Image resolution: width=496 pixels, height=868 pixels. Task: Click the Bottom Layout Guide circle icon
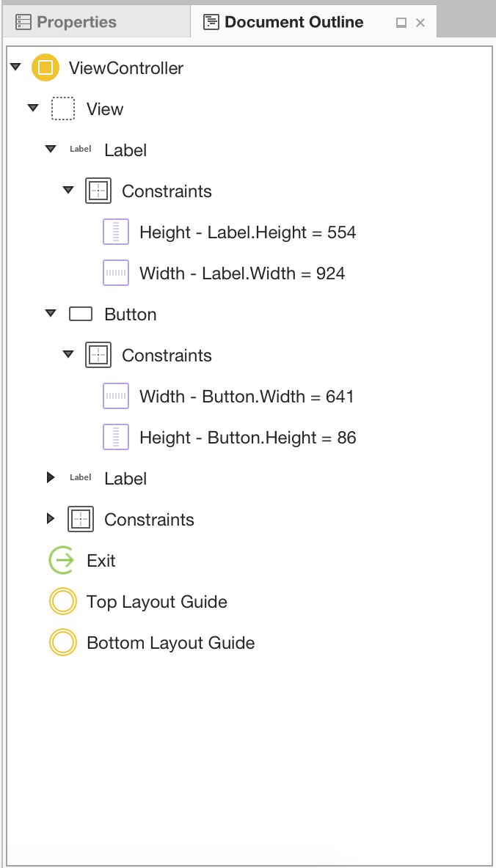(x=62, y=643)
